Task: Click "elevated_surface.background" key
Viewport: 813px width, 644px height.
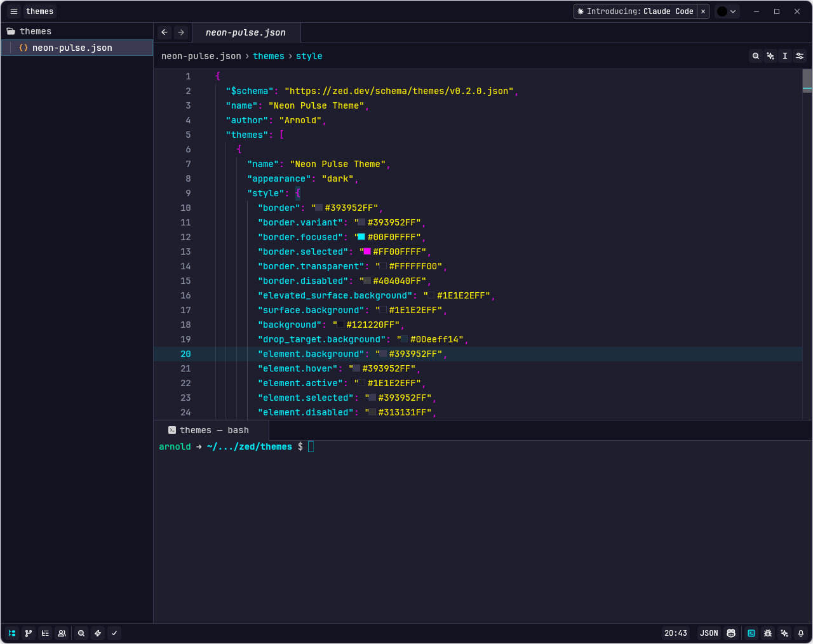Action: pyautogui.click(x=335, y=295)
